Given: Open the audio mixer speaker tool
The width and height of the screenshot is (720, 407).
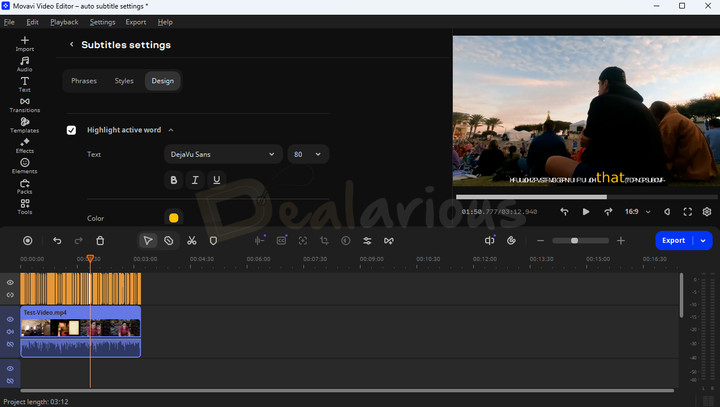Looking at the screenshot, I should [x=489, y=240].
